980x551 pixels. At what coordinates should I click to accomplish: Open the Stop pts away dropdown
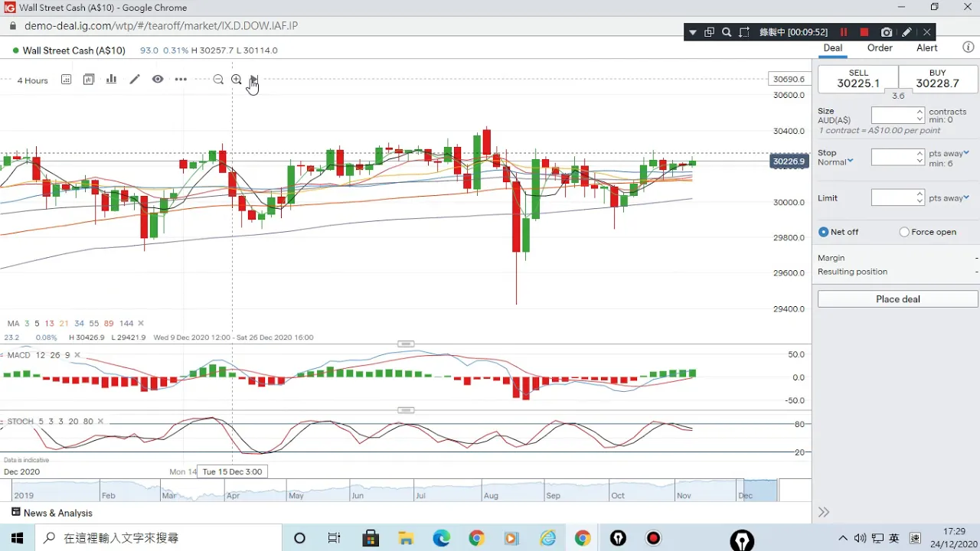(949, 154)
